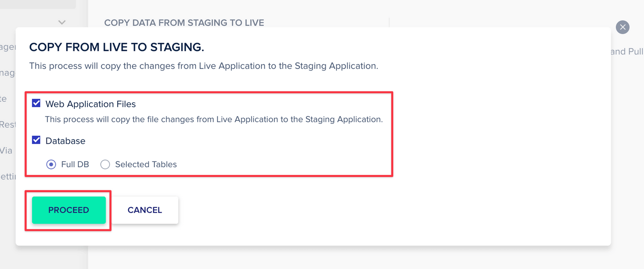
Task: Click the 'Copy Data From Staging To Live' heading
Action: (x=184, y=23)
